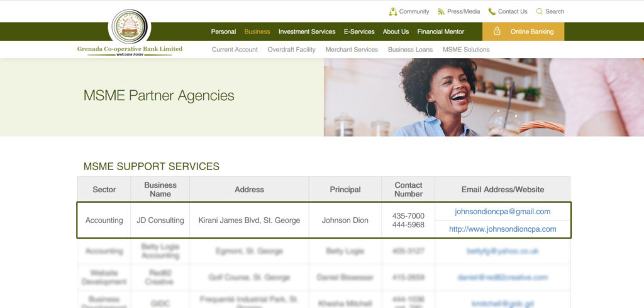Viewport: 644px width, 308px height.
Task: Click the Search magnifier icon
Action: [x=539, y=11]
